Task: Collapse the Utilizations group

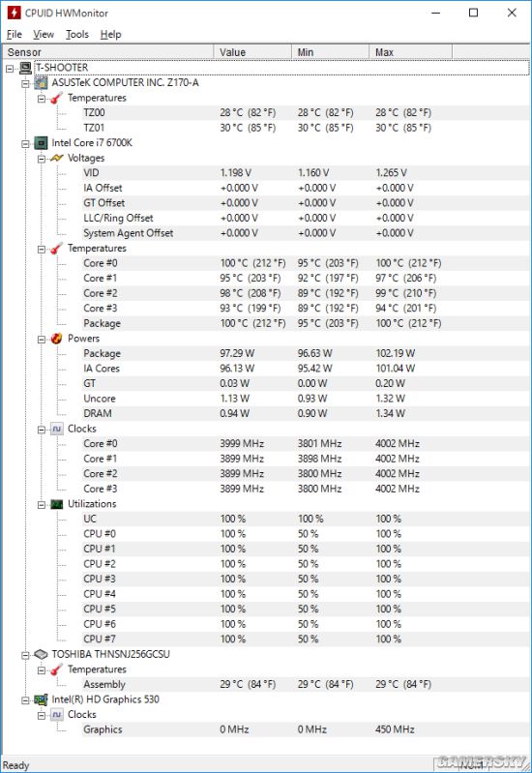Action: [x=42, y=504]
